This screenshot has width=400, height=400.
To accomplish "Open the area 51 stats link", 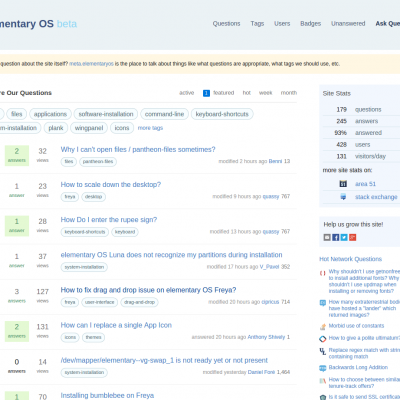I will 365,184.
